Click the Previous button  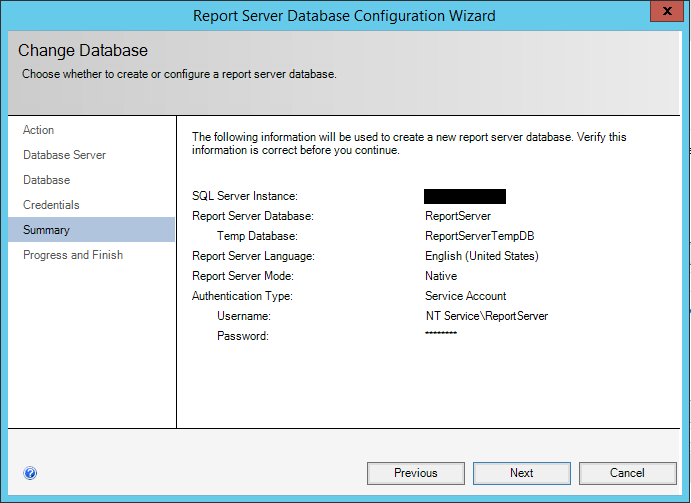[415, 473]
